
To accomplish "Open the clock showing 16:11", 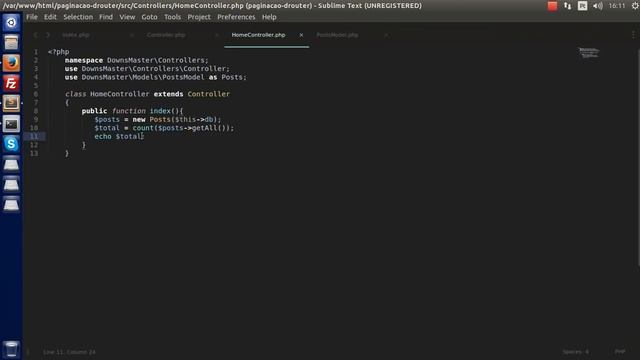I will (x=617, y=6).
